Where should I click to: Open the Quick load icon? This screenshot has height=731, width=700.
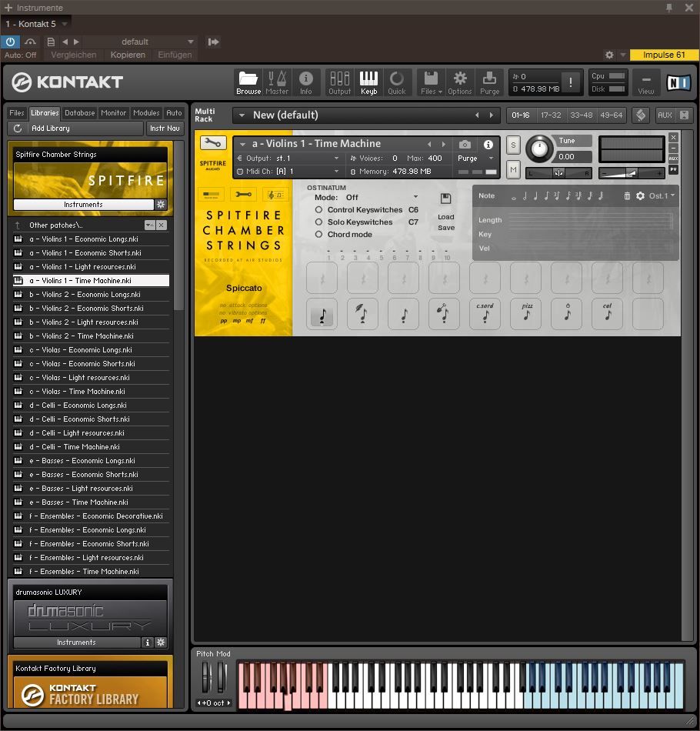[397, 82]
